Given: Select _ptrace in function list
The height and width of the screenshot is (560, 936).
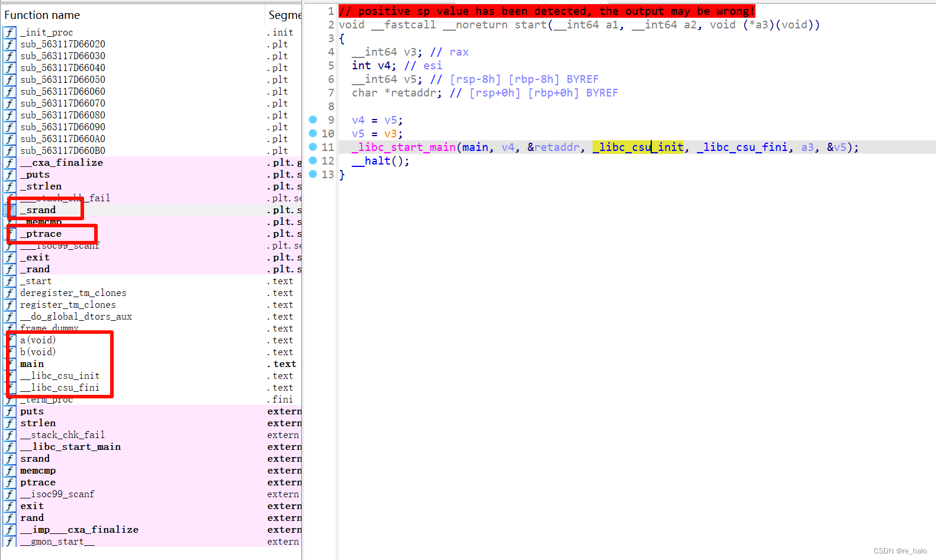Looking at the screenshot, I should pyautogui.click(x=151, y=234).
